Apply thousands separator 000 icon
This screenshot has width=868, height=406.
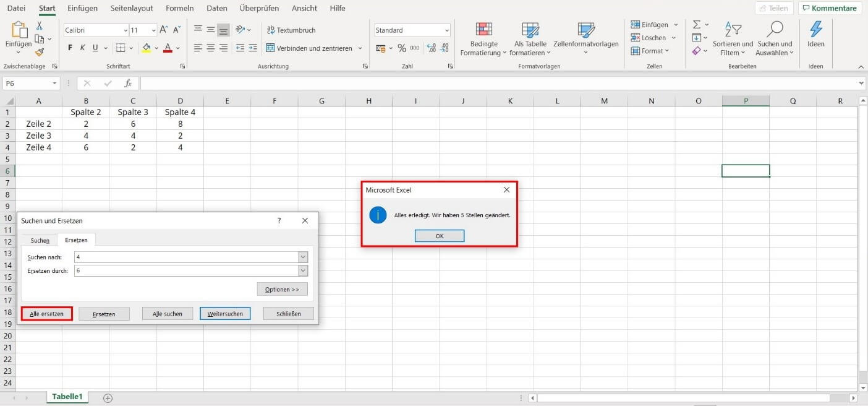[x=415, y=48]
